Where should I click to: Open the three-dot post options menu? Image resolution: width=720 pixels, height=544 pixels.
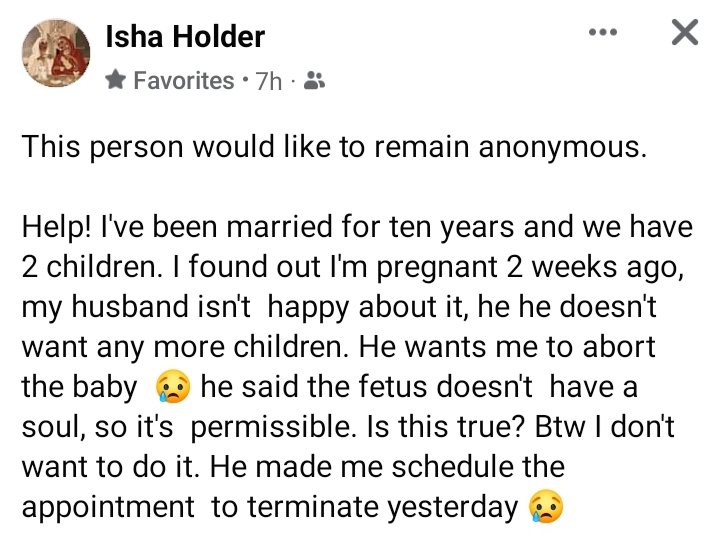[x=603, y=32]
